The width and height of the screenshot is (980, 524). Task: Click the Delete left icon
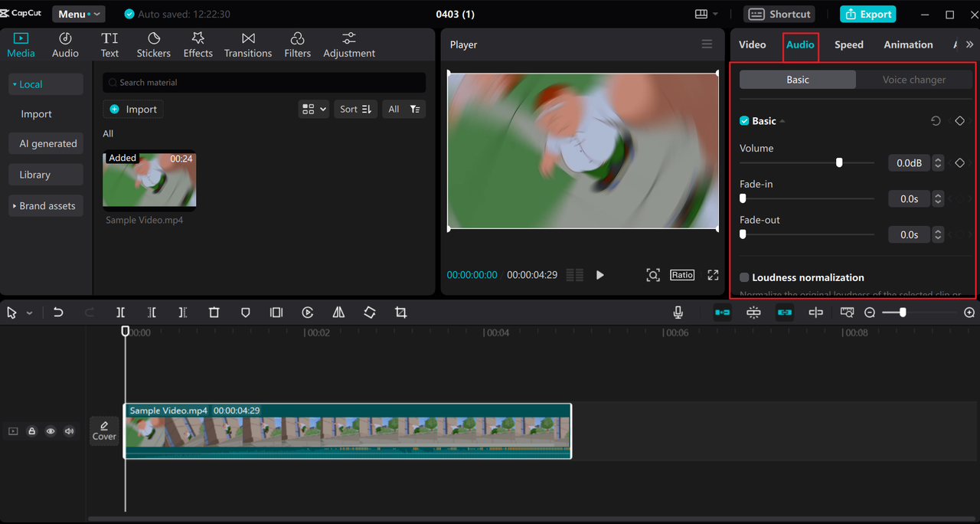tap(152, 313)
